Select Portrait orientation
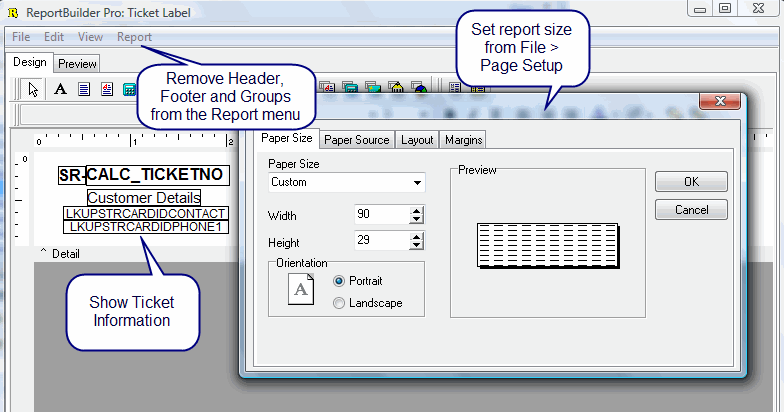The width and height of the screenshot is (784, 412). coord(338,281)
